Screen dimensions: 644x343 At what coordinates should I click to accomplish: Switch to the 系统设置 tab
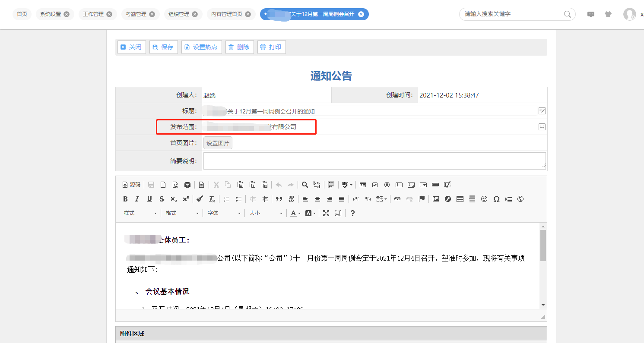pos(51,14)
